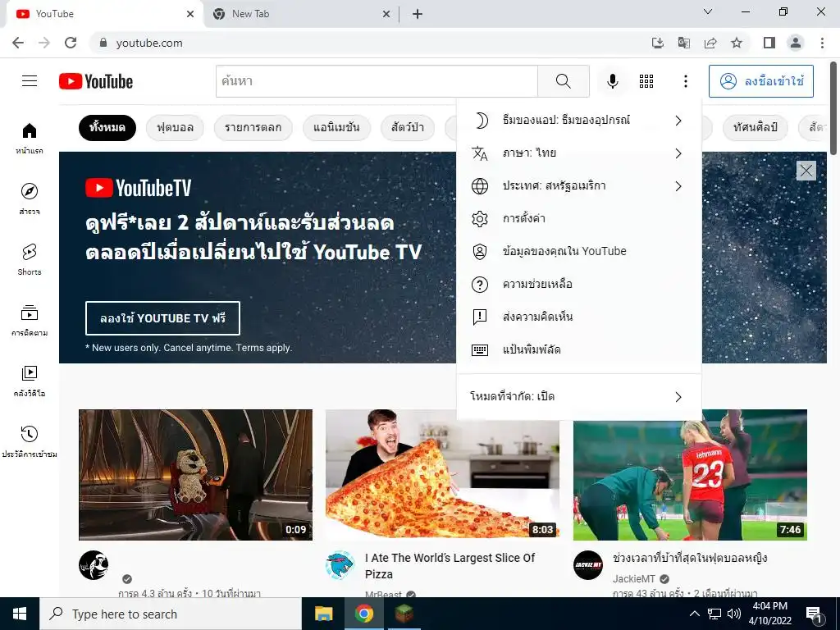The height and width of the screenshot is (630, 840).
Task: Dismiss the YouTube TV banner with X
Action: 806,171
